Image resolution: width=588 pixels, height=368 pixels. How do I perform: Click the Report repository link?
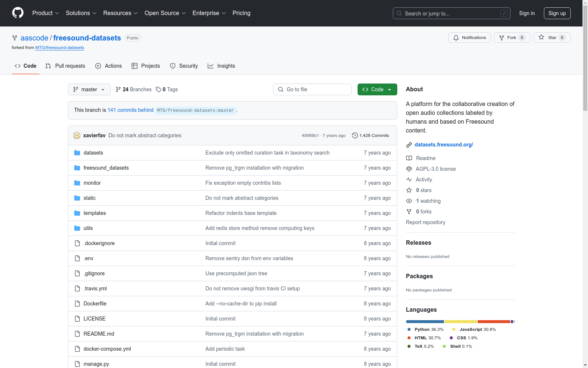[426, 222]
